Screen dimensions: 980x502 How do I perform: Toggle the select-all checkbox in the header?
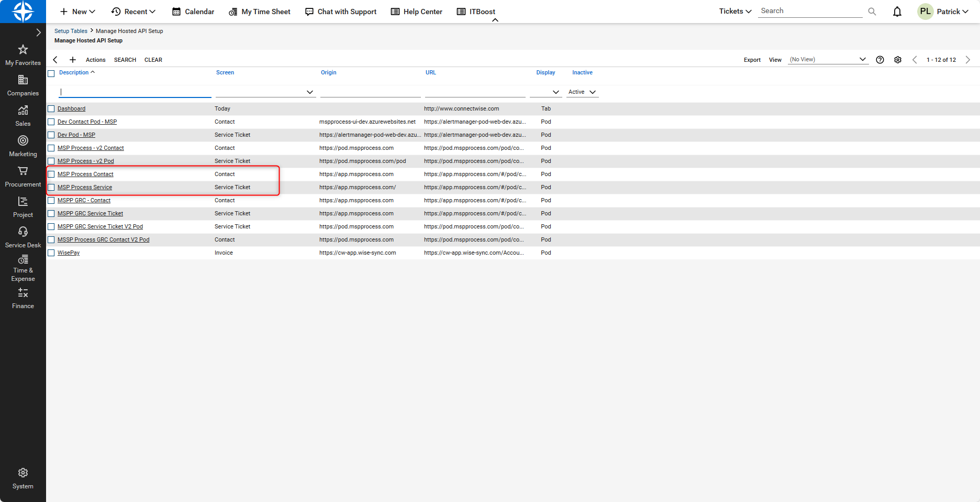coord(51,73)
